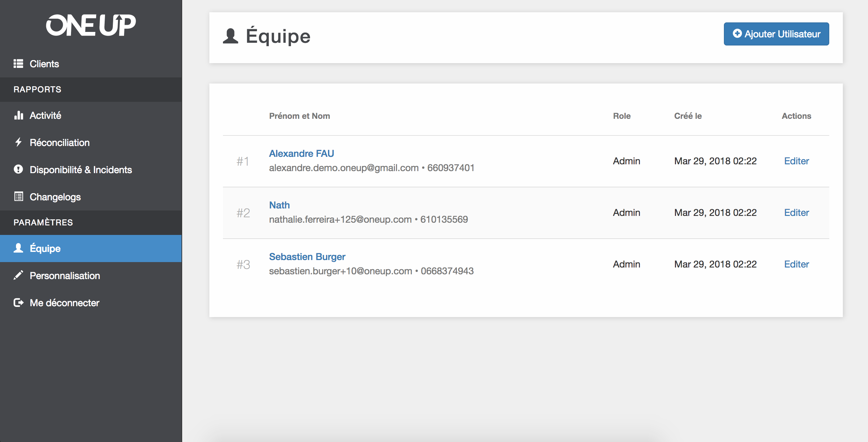The image size is (868, 442).
Task: Click Editer for Sebastien Burger
Action: [796, 264]
